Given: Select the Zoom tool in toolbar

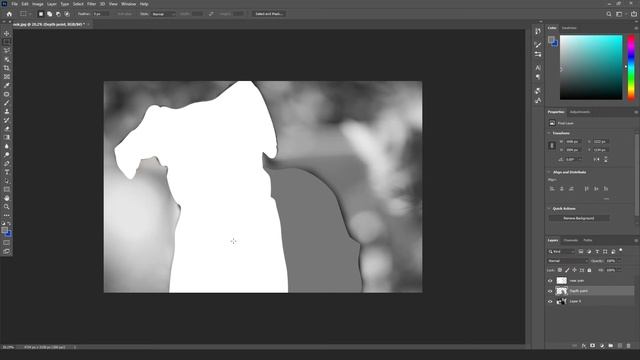Looking at the screenshot, I should click(x=7, y=207).
